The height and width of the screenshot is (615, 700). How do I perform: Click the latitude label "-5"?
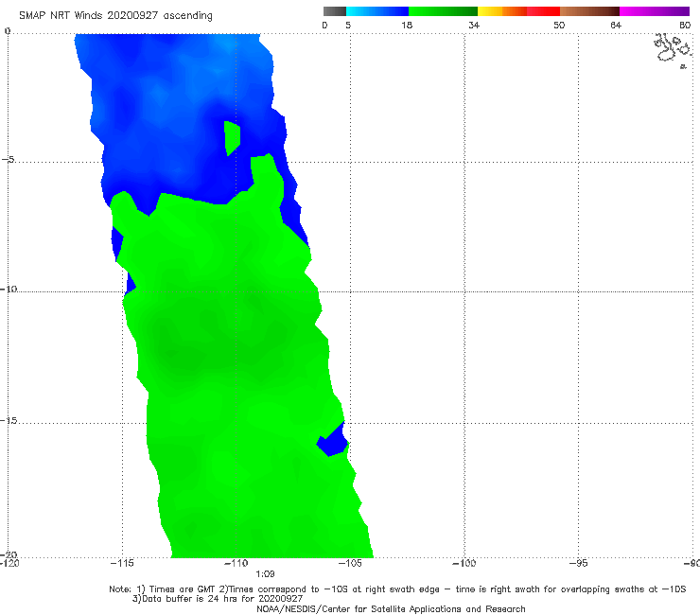click(9, 160)
